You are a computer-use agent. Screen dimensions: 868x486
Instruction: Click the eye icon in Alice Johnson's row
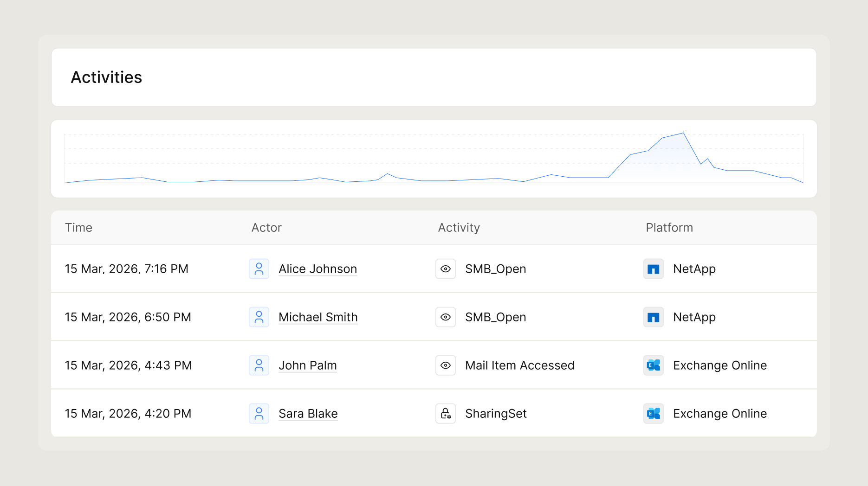point(446,269)
